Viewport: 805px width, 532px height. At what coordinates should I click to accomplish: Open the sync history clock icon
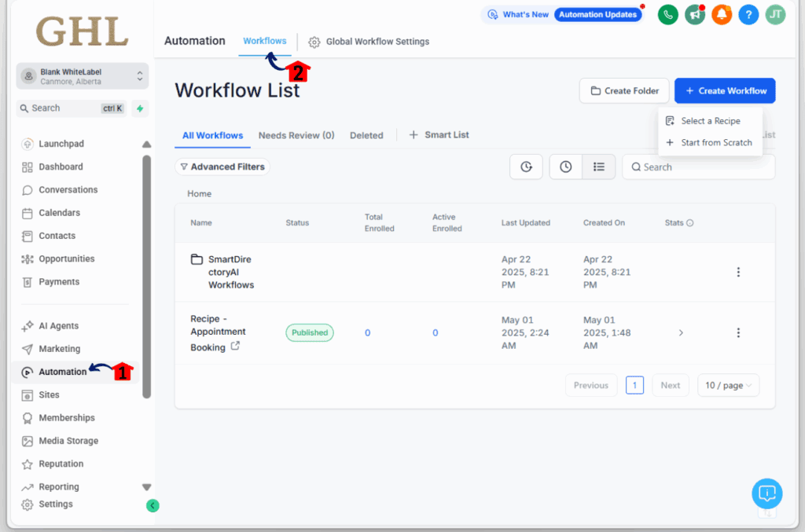point(526,167)
